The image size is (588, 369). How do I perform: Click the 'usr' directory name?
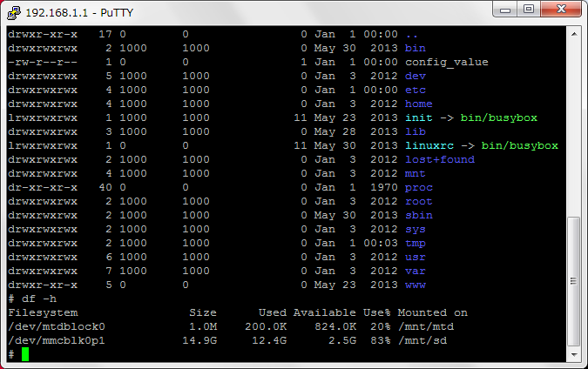point(416,258)
